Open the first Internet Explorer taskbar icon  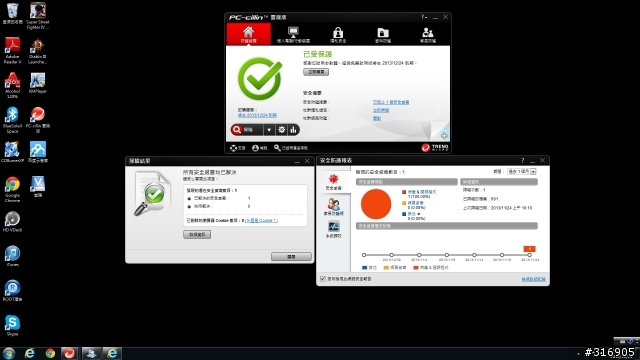pos(29,353)
